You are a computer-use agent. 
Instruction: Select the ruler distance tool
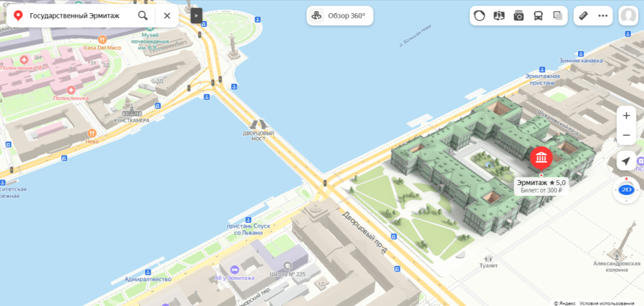[x=584, y=16]
